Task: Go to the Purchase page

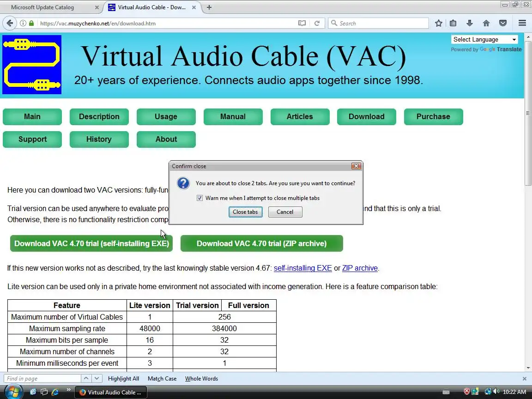Action: click(x=433, y=117)
